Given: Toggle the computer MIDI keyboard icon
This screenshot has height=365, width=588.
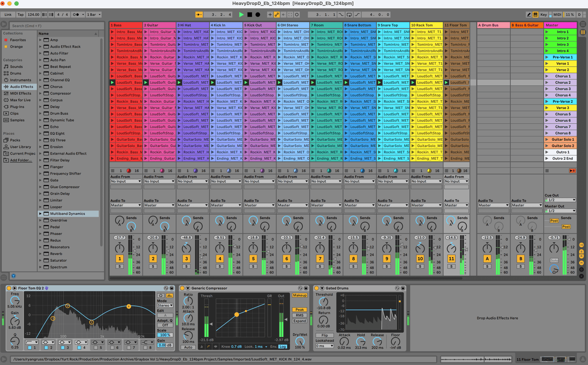Looking at the screenshot, I should 536,15.
